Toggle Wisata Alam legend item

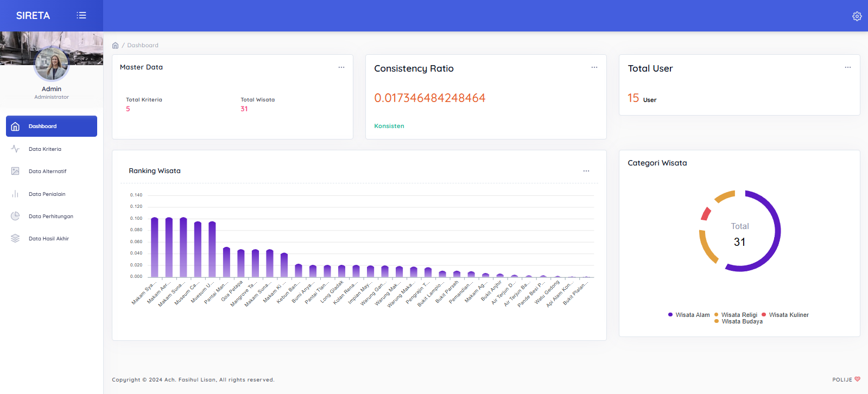pyautogui.click(x=689, y=315)
